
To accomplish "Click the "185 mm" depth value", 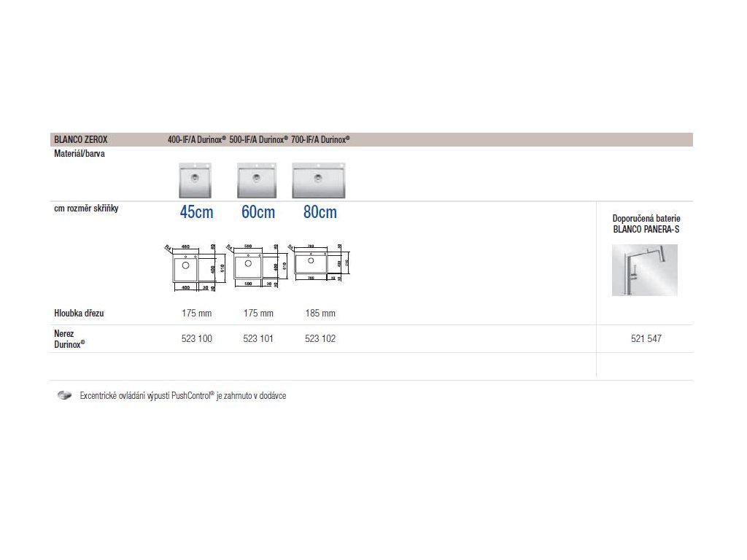I will click(x=320, y=314).
